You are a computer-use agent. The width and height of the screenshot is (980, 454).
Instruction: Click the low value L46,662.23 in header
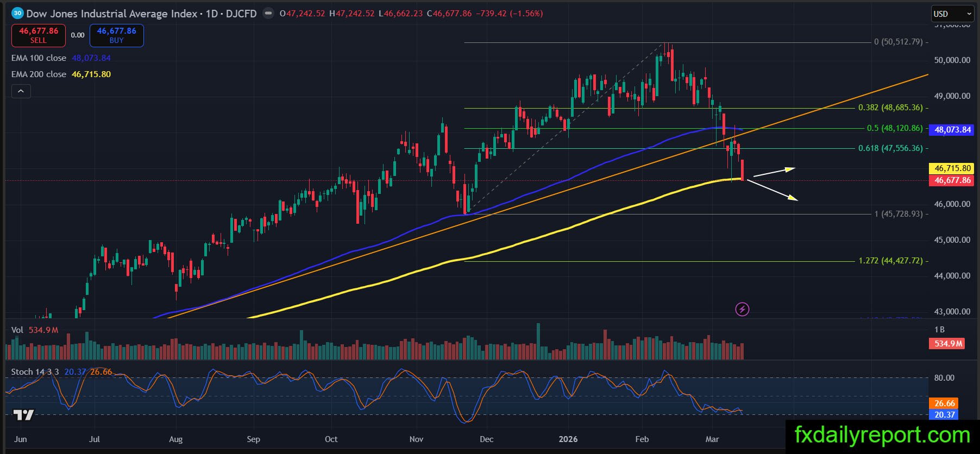tap(401, 14)
